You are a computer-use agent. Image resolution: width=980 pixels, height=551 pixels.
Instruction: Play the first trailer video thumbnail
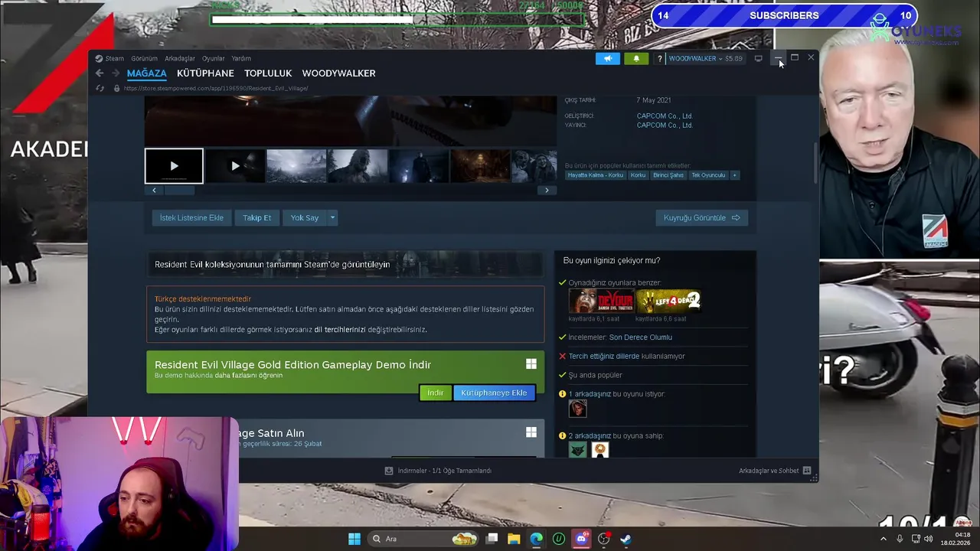(x=174, y=166)
